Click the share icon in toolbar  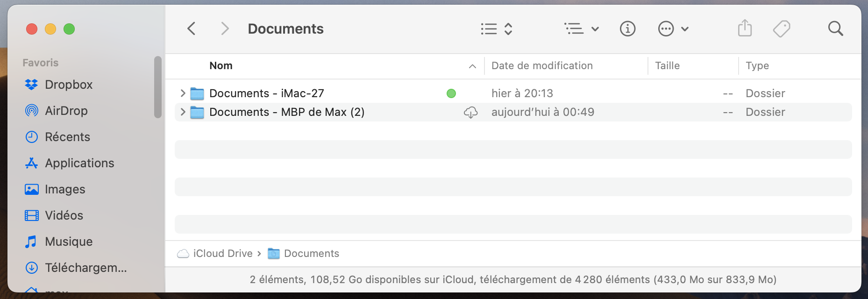point(745,28)
